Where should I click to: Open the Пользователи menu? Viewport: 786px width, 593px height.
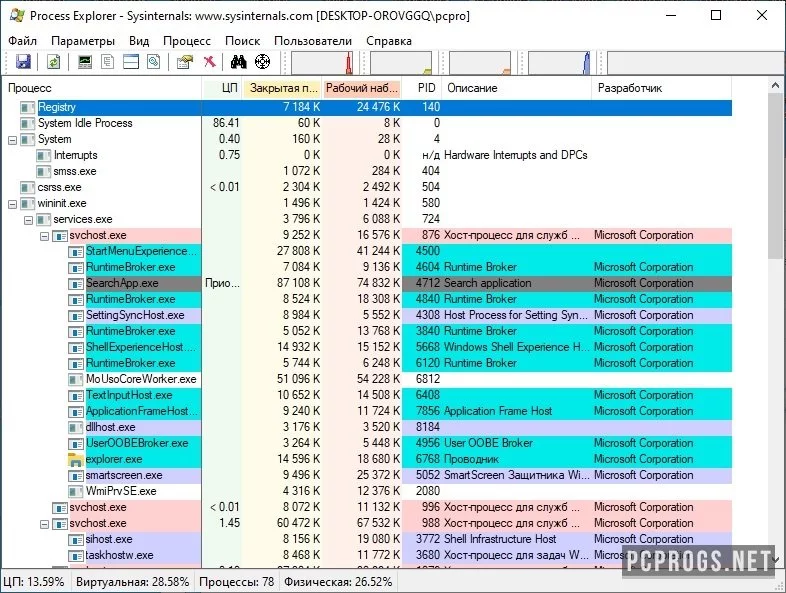click(313, 41)
